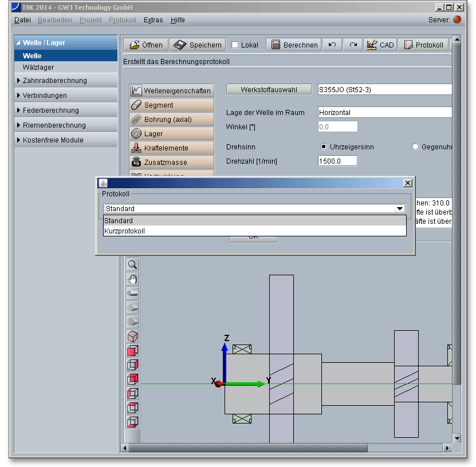
Task: Enable the Lokal checkbox
Action: 235,45
